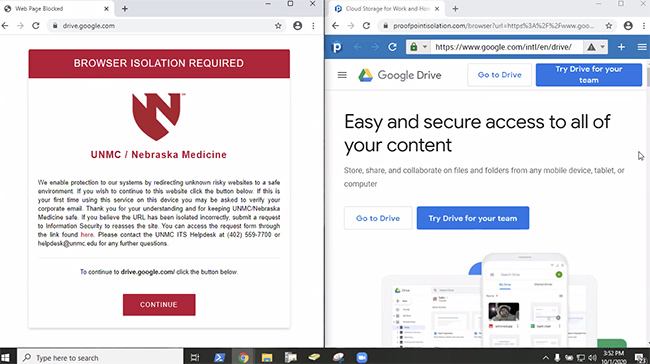Viewport: 650px width, 364px height.
Task: Click the Type here to search box
Action: point(100,357)
